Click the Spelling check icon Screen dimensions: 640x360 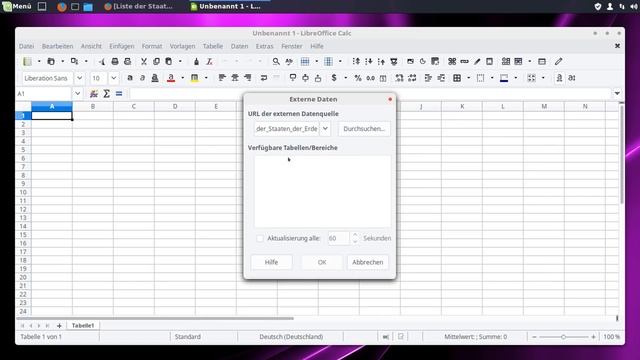[289, 61]
